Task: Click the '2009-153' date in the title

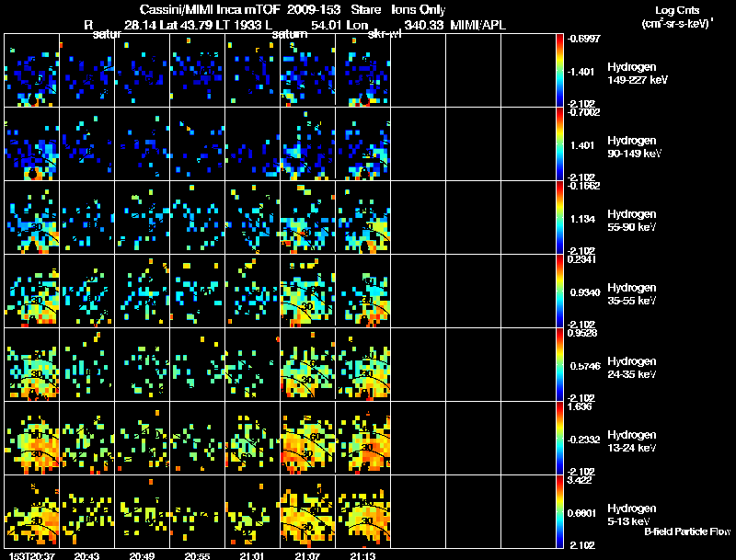Action: [314, 10]
